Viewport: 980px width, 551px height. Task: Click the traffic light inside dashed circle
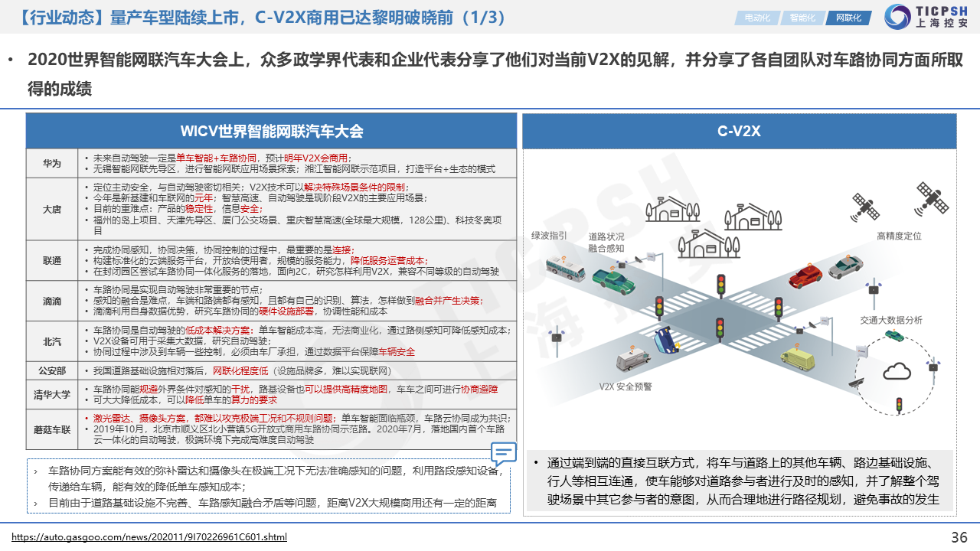[900, 405]
